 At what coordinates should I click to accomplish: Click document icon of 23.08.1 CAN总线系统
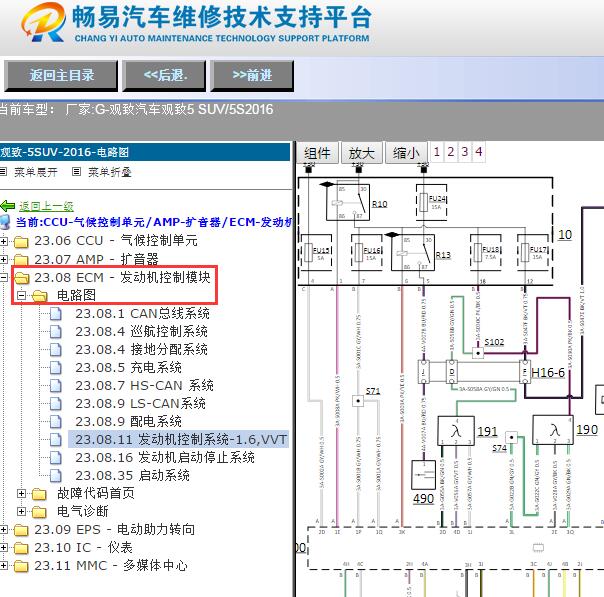coord(56,314)
